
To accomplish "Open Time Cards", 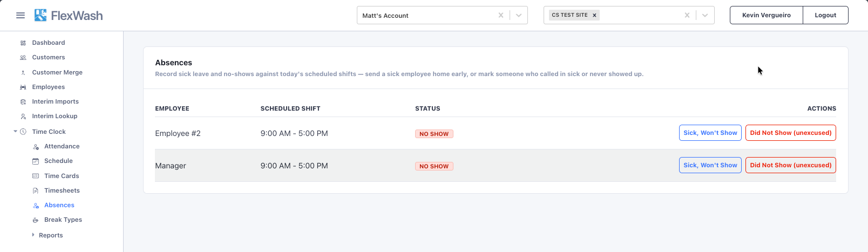I will point(62,176).
